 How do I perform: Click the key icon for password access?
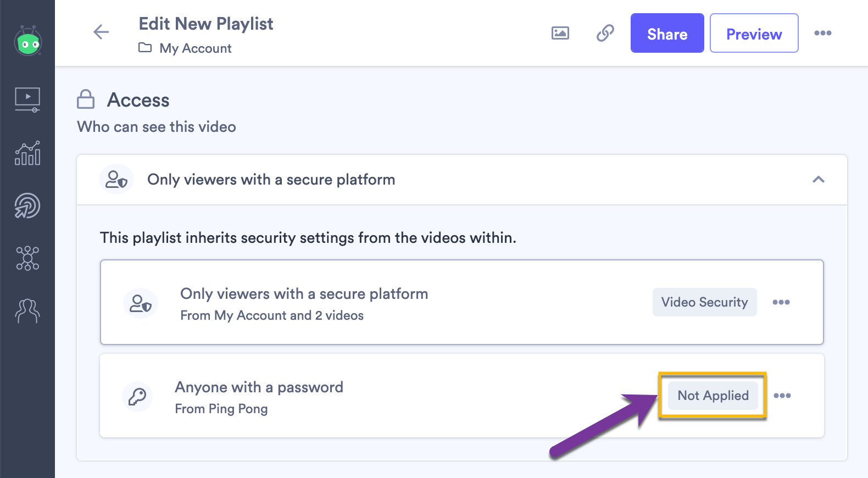click(137, 397)
